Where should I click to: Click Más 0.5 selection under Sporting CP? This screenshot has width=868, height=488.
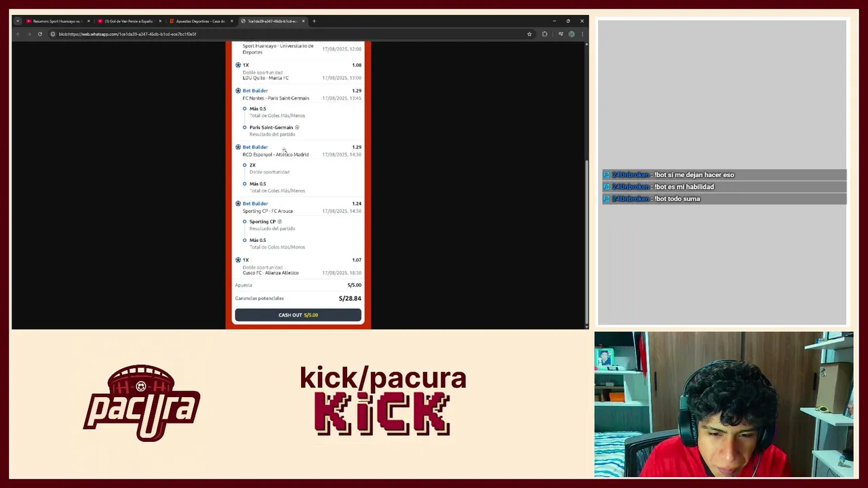(x=258, y=240)
